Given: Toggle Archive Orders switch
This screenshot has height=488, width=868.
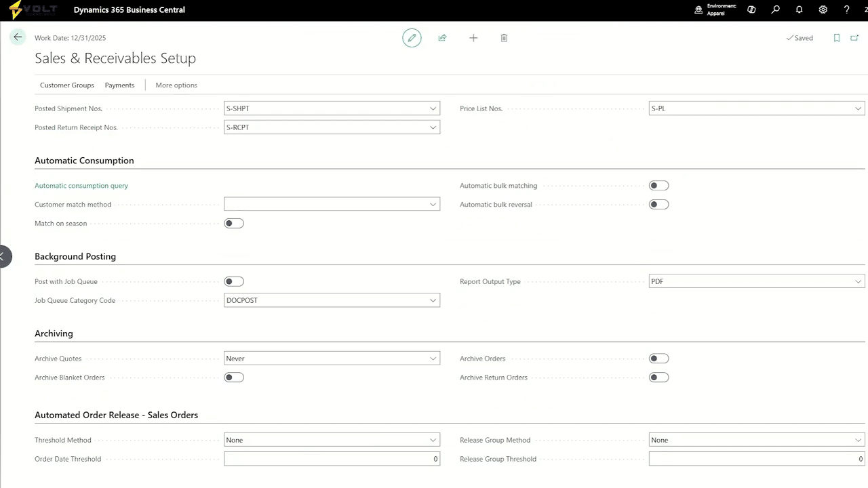Looking at the screenshot, I should pos(659,358).
